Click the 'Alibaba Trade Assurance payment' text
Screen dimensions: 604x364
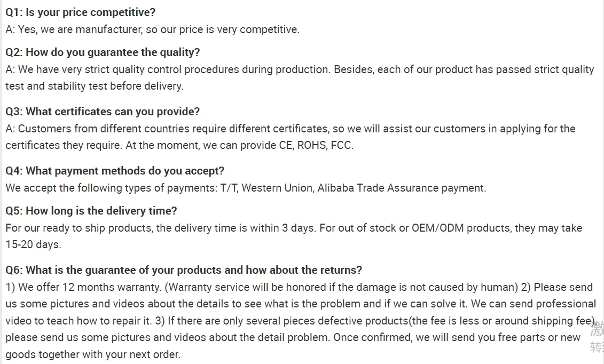[x=402, y=188]
